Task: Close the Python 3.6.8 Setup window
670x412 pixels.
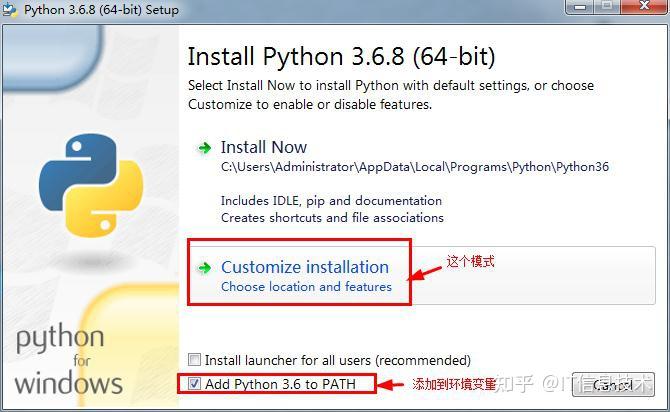Action: (644, 7)
